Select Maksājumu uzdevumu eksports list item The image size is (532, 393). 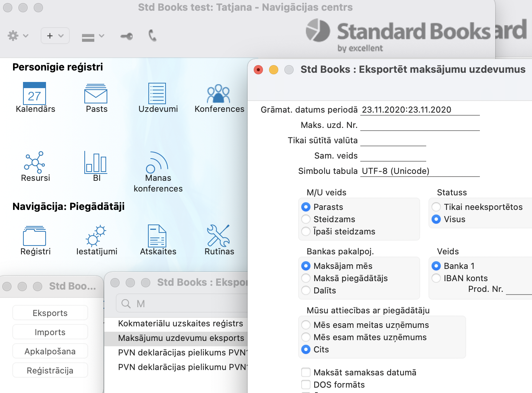(181, 338)
